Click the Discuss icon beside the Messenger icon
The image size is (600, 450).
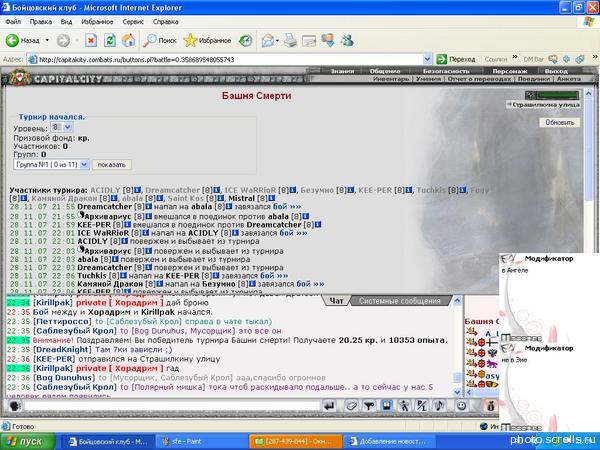coord(328,40)
